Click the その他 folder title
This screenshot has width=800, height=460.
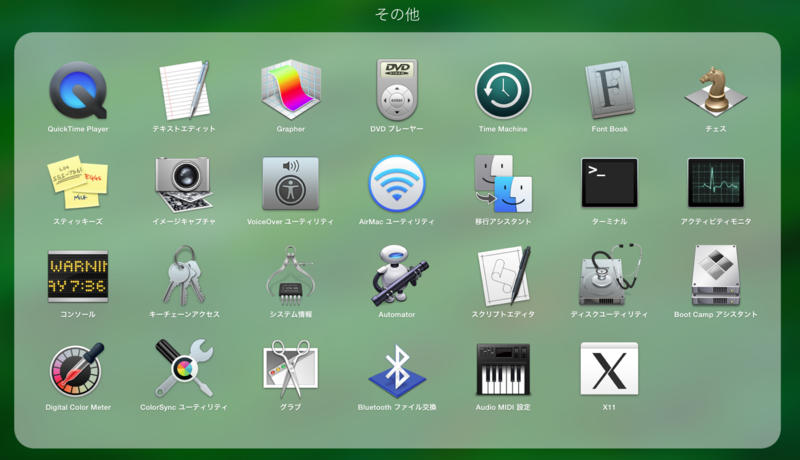[x=397, y=14]
